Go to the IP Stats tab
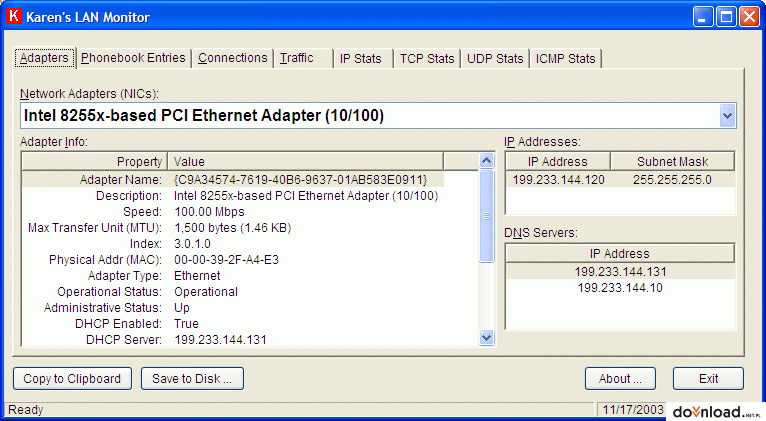 click(362, 59)
